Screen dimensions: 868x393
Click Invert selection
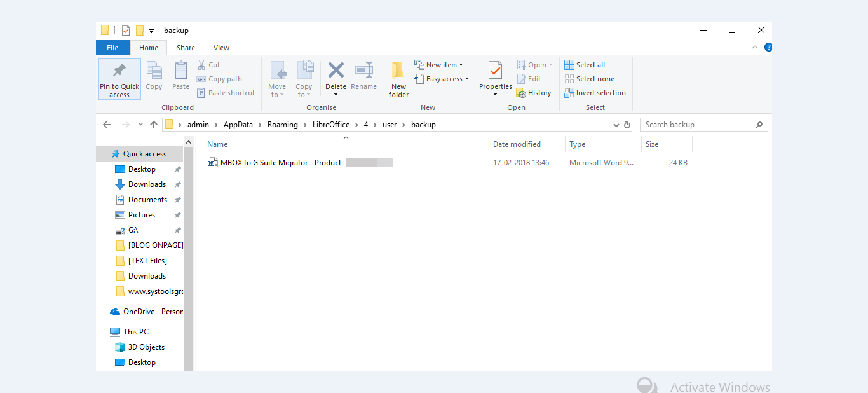coord(595,93)
